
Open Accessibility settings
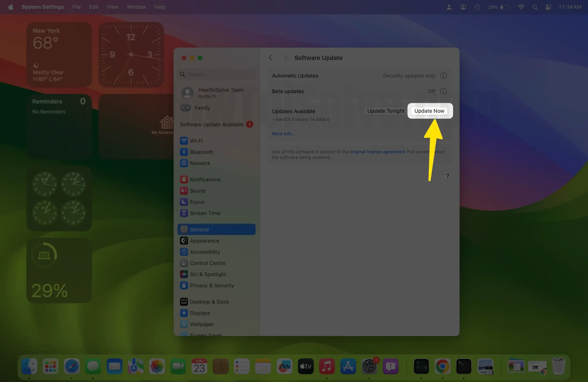point(217,252)
